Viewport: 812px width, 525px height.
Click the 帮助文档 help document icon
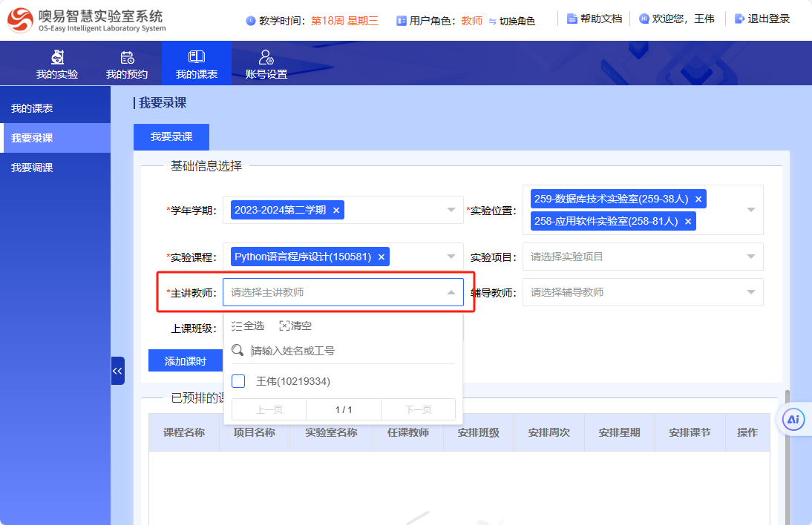[572, 19]
